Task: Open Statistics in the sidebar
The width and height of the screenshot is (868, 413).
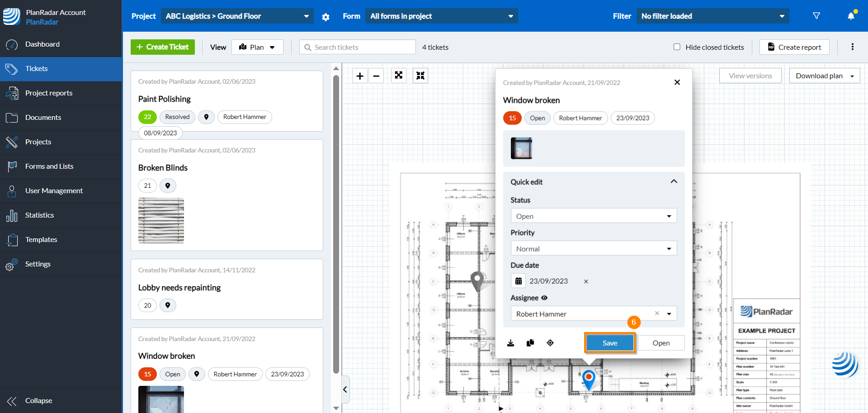Action: click(x=39, y=215)
